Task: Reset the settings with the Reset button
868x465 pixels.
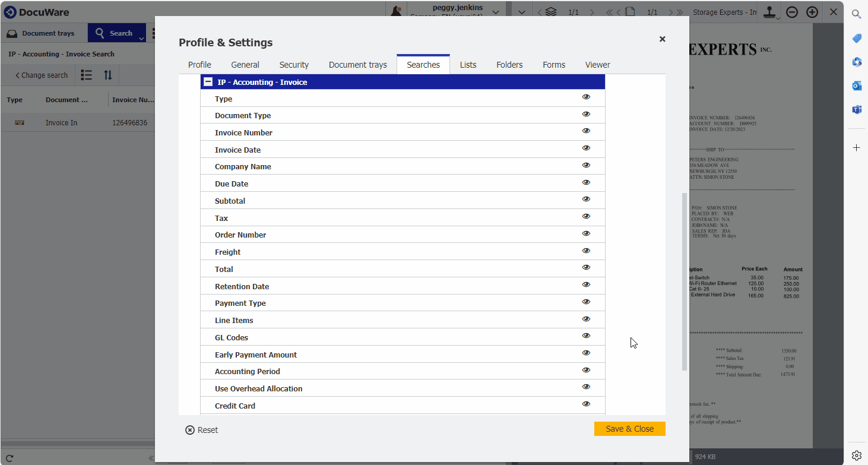Action: pyautogui.click(x=202, y=430)
